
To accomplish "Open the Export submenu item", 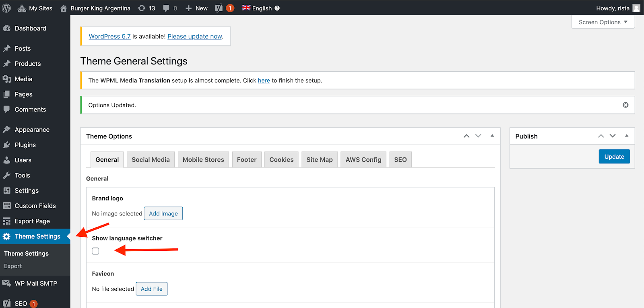I will pyautogui.click(x=13, y=266).
